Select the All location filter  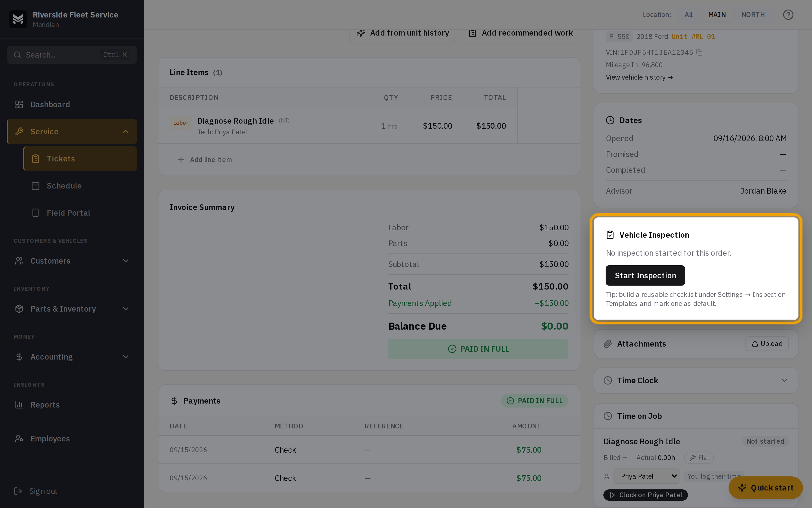pos(689,15)
